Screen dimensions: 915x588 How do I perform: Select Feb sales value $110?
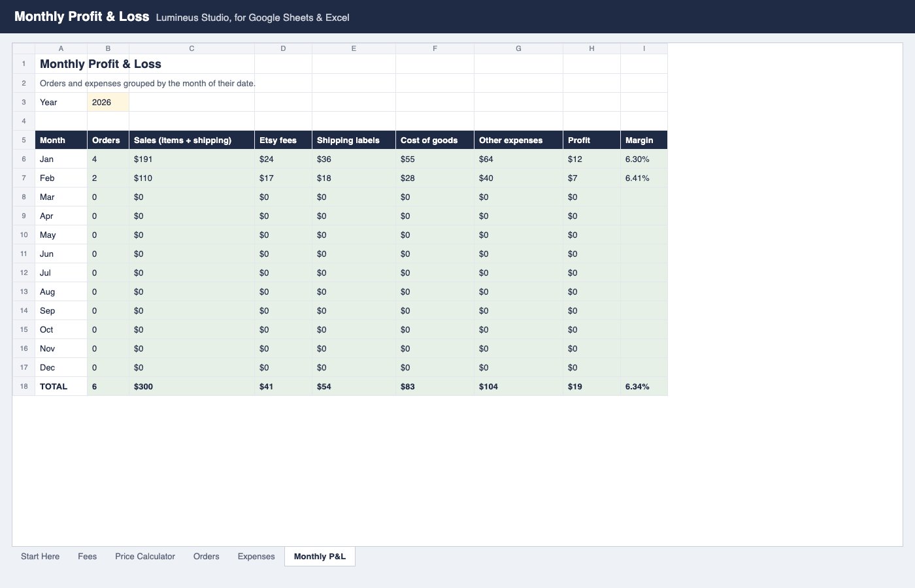tap(191, 178)
